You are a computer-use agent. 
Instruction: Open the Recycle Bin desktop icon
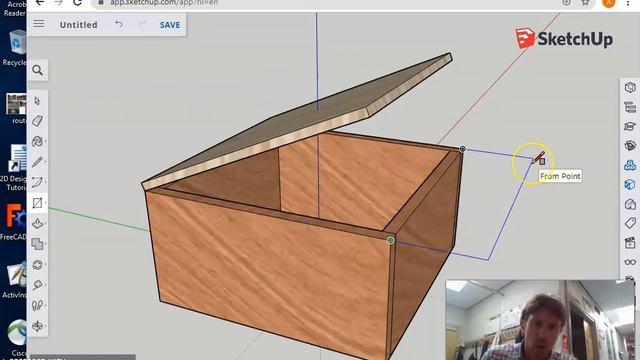(16, 48)
